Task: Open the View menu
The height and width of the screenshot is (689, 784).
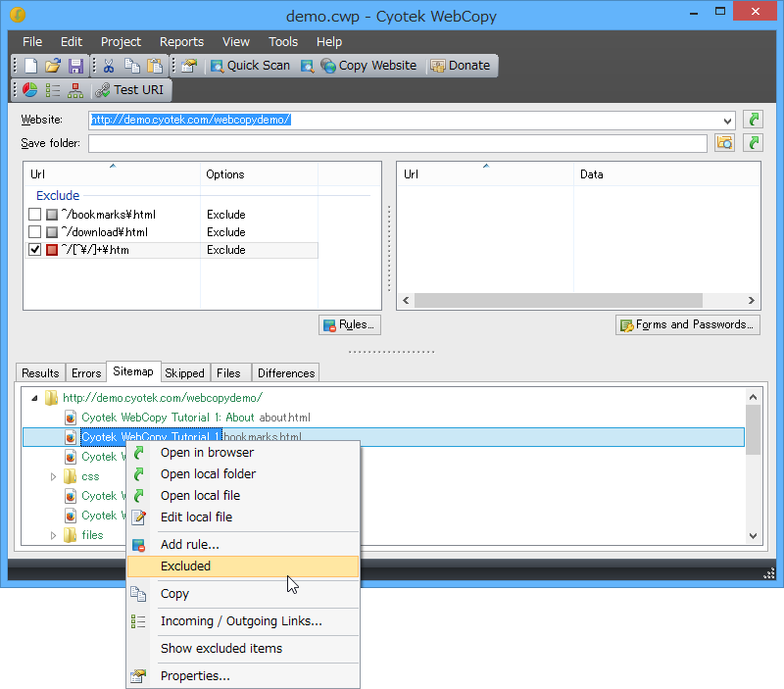Action: pyautogui.click(x=236, y=42)
